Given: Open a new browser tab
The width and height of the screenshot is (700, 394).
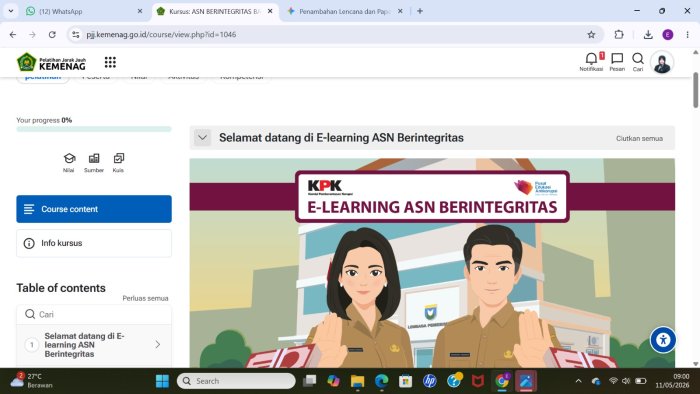Looking at the screenshot, I should 420,11.
